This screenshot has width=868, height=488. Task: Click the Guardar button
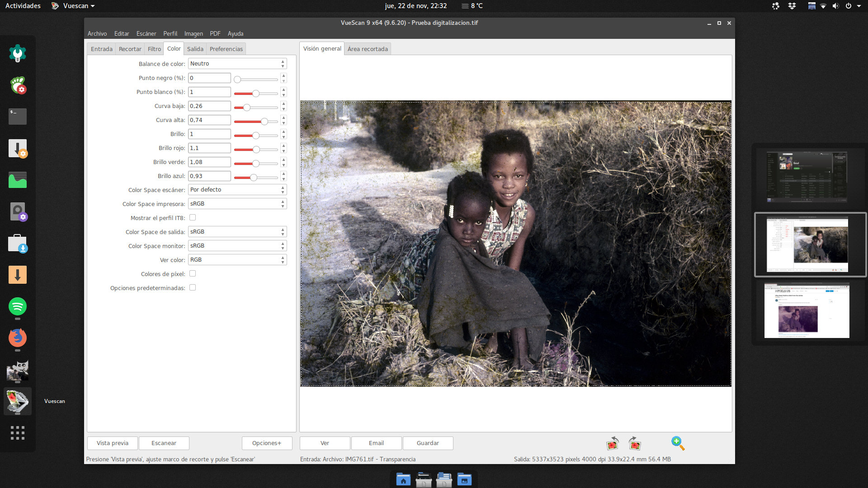click(x=427, y=443)
